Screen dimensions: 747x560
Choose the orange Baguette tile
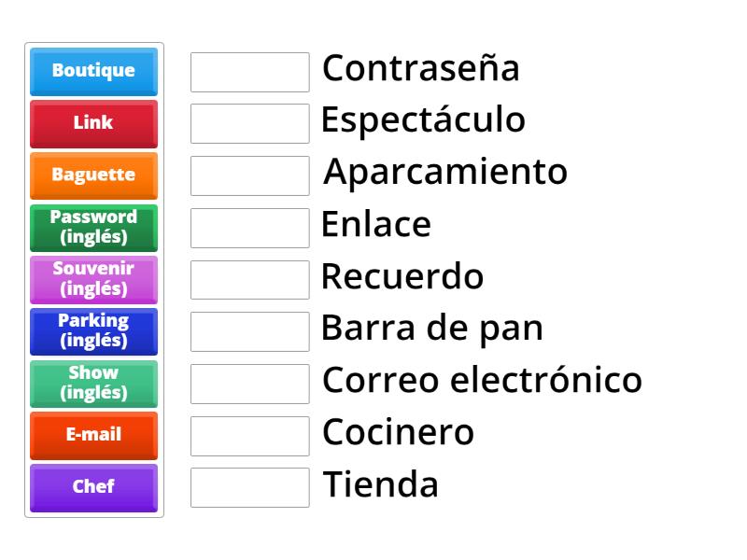point(93,175)
